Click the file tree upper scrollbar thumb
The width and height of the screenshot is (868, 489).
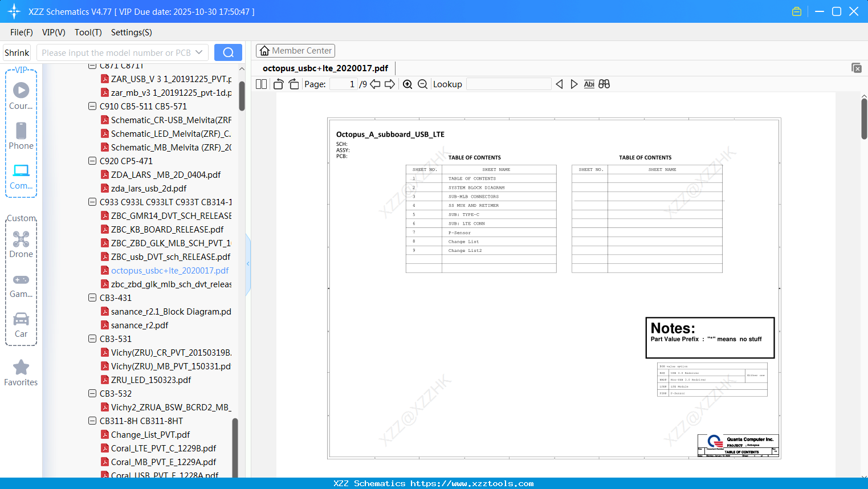click(242, 95)
